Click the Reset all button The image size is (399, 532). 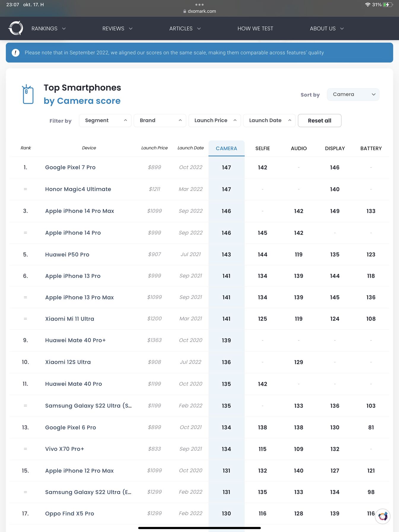(319, 120)
